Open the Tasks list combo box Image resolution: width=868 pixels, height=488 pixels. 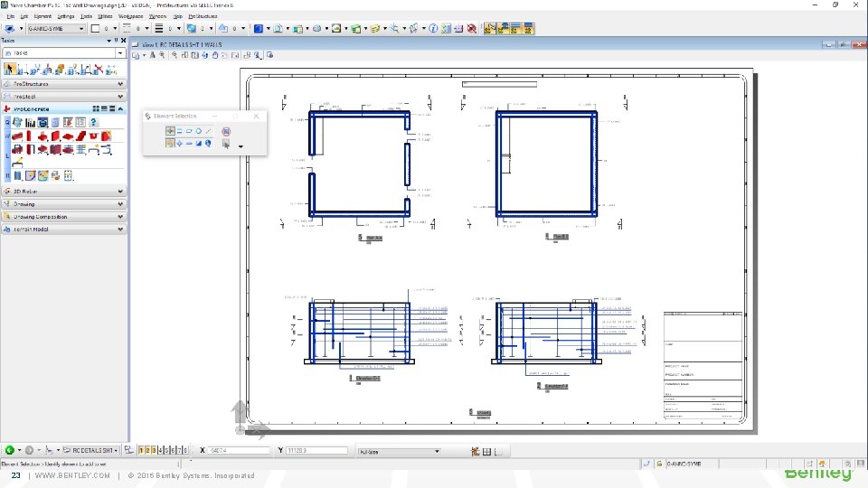coord(64,52)
